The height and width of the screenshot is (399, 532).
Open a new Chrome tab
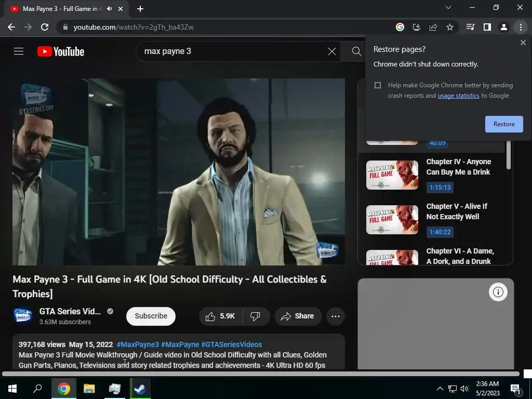pos(140,9)
